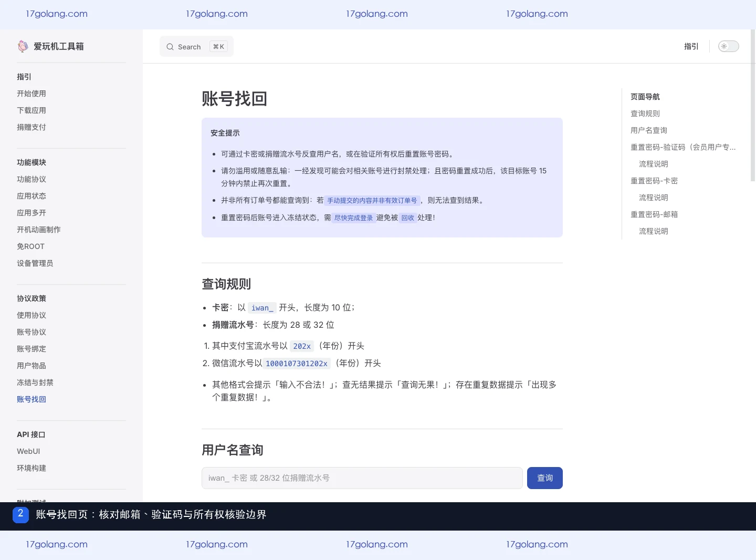The width and height of the screenshot is (756, 560).
Task: Click the 手动提交的内容并非有效订单号 highlighted text
Action: click(x=372, y=200)
